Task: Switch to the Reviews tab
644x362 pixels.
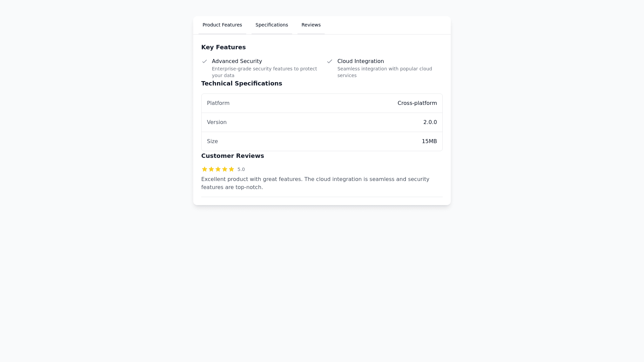Action: click(x=311, y=25)
